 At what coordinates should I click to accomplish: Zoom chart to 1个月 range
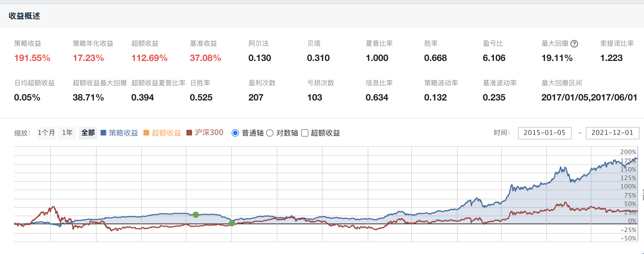point(46,133)
